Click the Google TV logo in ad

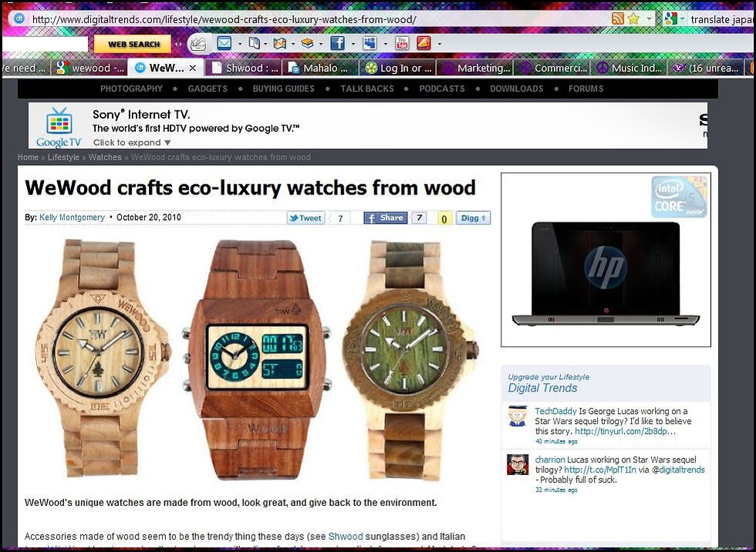(59, 126)
